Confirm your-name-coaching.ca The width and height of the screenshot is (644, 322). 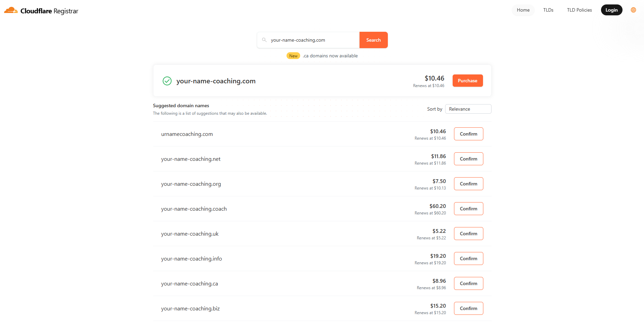tap(468, 283)
